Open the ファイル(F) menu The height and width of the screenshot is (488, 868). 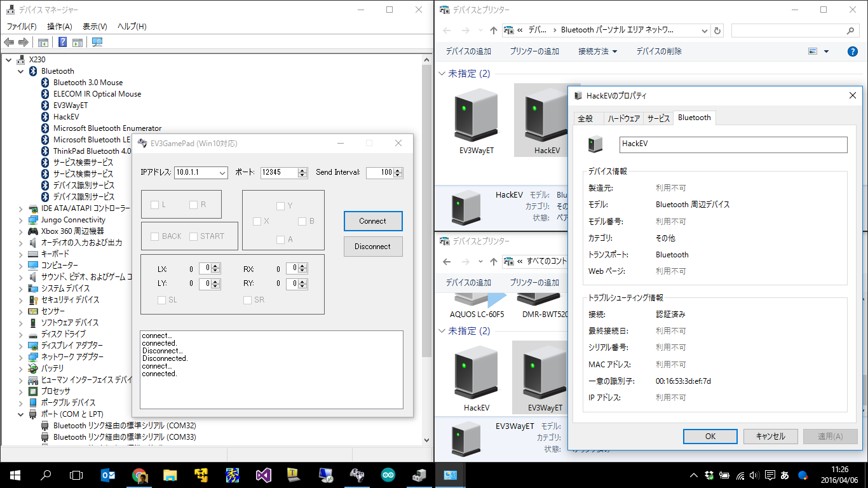22,27
